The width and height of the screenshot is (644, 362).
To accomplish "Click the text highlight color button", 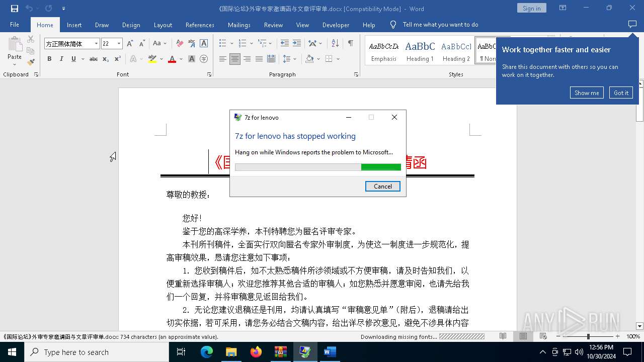I will pyautogui.click(x=152, y=59).
